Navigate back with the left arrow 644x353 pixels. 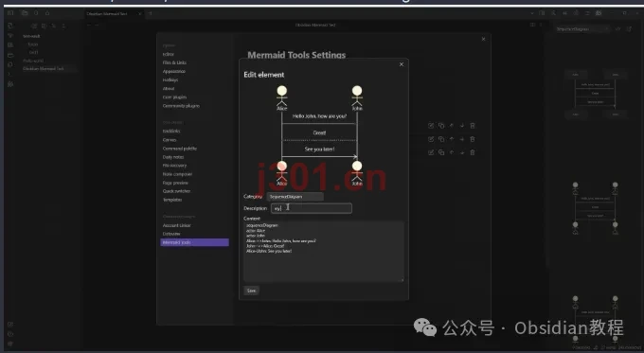[89, 26]
